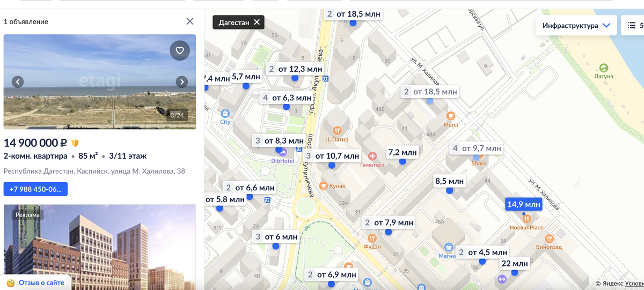The image size is (644, 290).
Task: Click the Shark place label
Action: 479,163
